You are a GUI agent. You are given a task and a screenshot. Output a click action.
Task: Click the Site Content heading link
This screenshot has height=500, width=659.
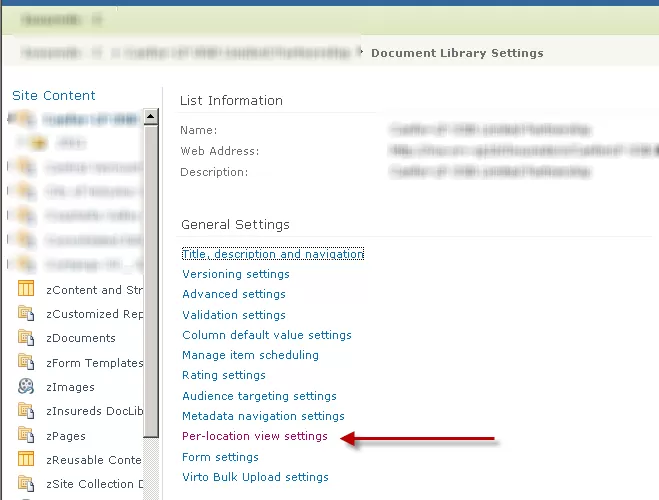[54, 95]
